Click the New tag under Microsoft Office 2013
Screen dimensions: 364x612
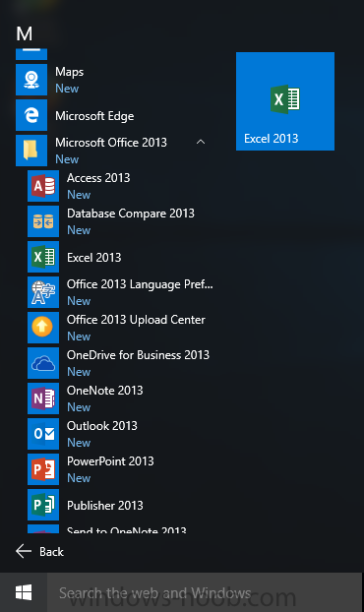tap(67, 159)
